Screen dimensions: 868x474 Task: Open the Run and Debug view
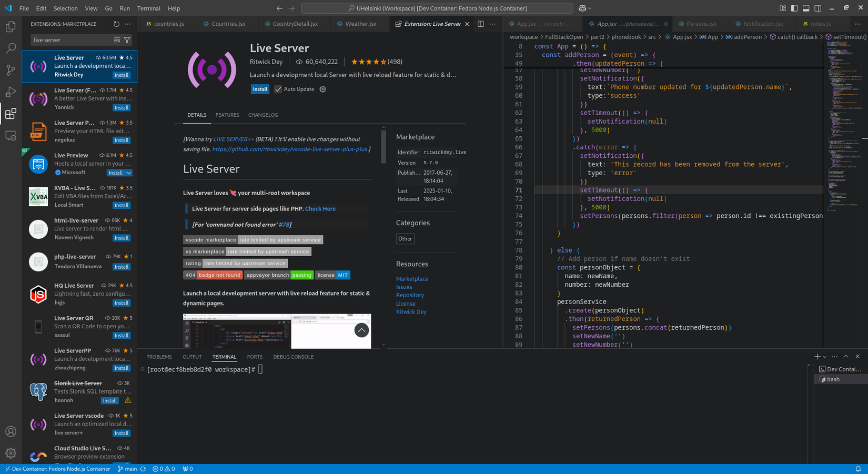point(11,92)
